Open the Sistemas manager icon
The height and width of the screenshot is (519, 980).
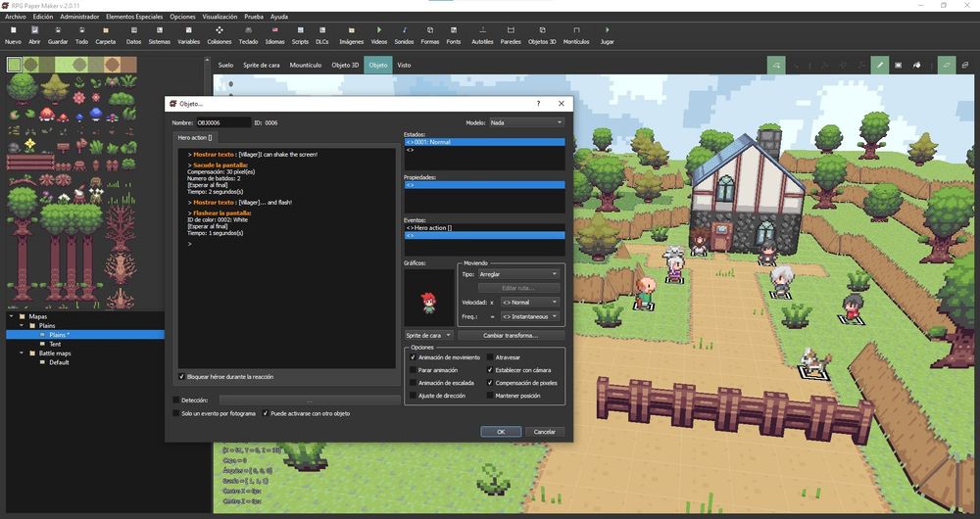160,29
